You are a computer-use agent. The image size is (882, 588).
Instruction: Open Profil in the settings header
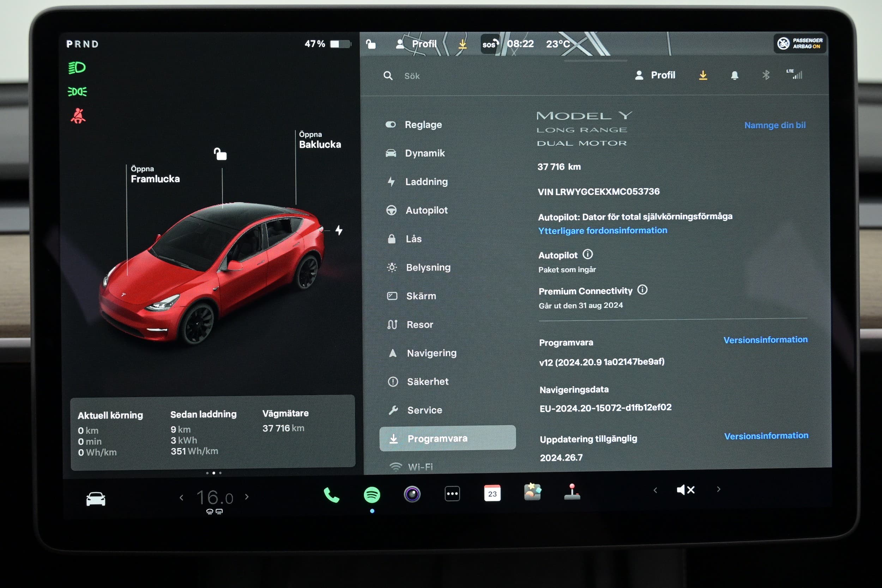coord(655,75)
